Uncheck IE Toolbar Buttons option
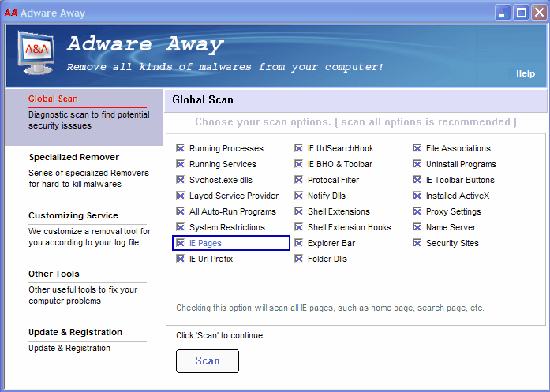 point(417,180)
